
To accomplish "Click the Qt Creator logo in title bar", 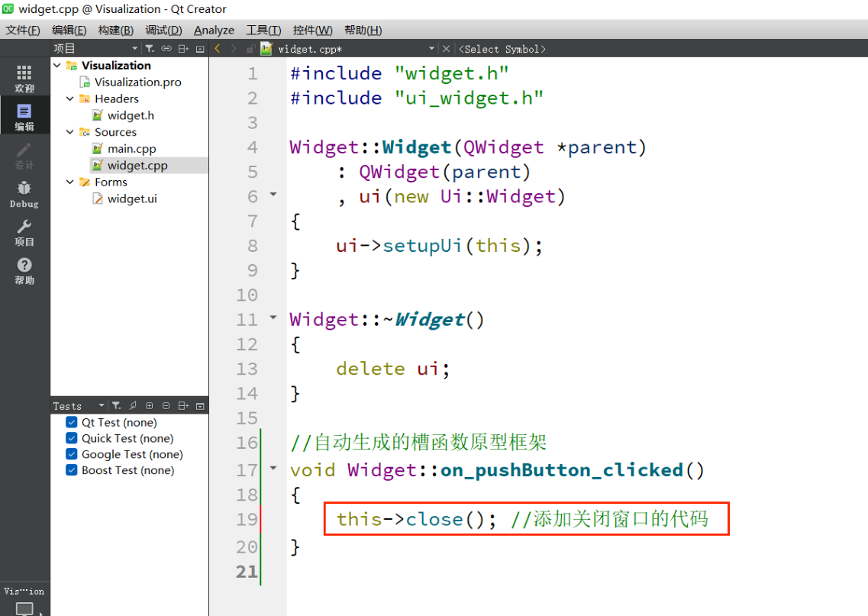I will 8,9.
